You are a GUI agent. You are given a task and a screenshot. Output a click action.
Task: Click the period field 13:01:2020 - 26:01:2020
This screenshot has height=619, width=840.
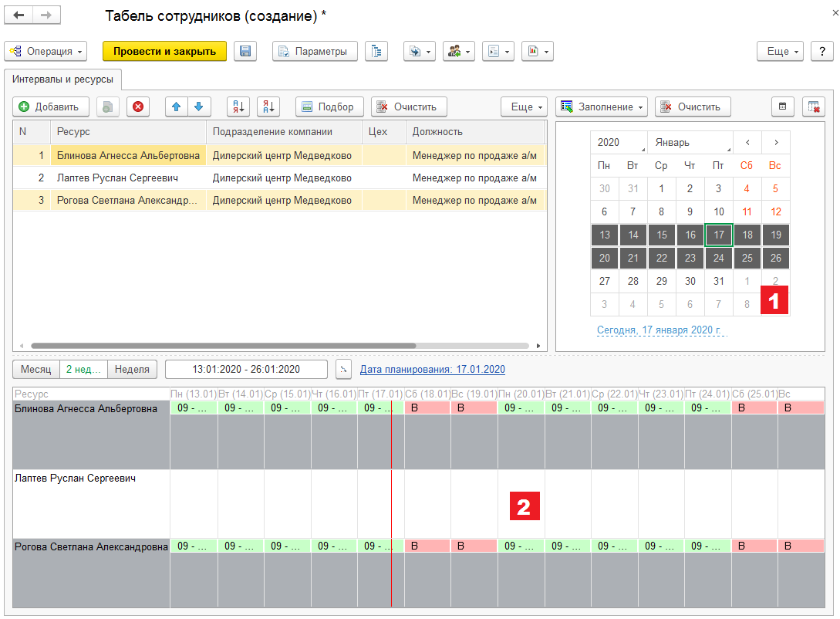246,369
